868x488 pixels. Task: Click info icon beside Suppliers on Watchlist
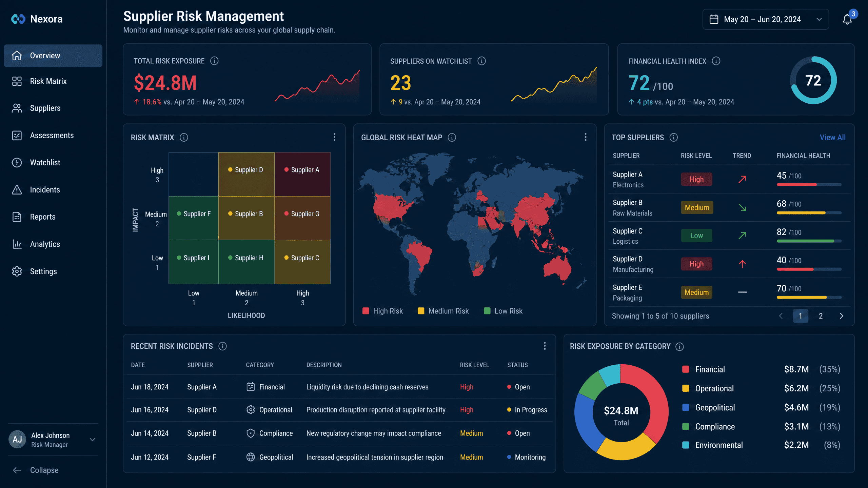point(481,61)
